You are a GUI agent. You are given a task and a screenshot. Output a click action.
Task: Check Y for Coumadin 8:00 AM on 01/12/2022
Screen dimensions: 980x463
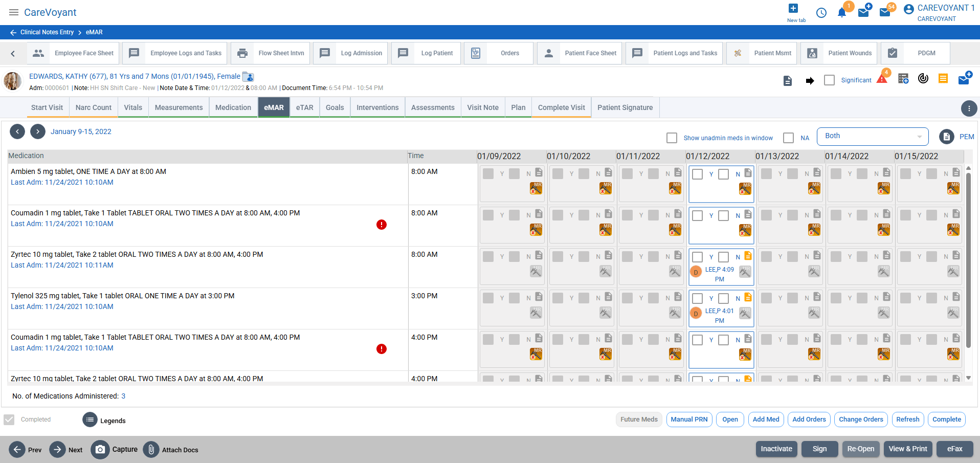click(698, 216)
